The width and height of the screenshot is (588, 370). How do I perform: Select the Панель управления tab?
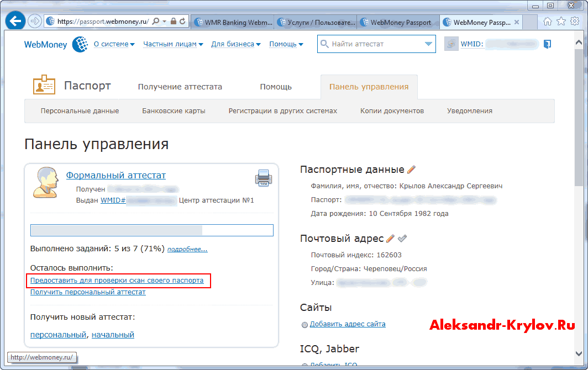(369, 87)
